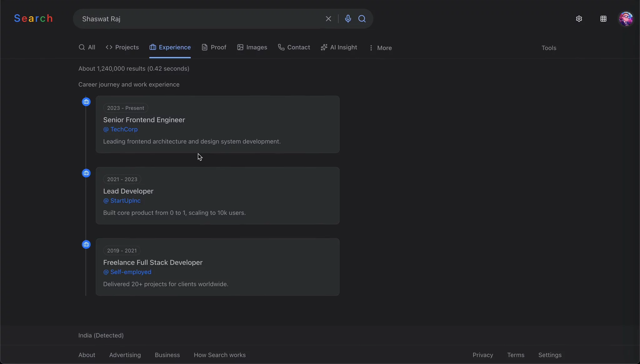Click the briefcase icon beside Senior Frontend Engineer
Screen dimensions: 640x364
coord(86,102)
